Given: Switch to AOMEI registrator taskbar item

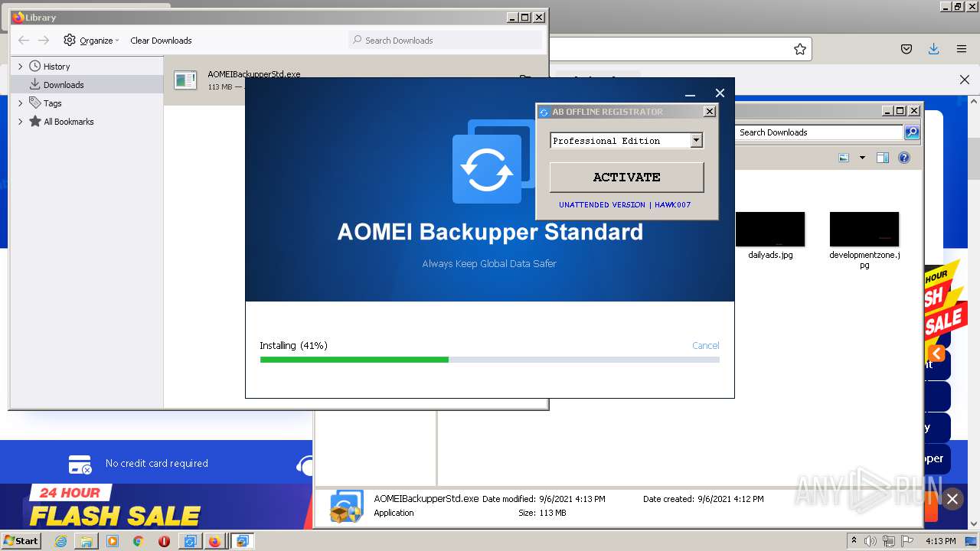Looking at the screenshot, I should pyautogui.click(x=189, y=541).
